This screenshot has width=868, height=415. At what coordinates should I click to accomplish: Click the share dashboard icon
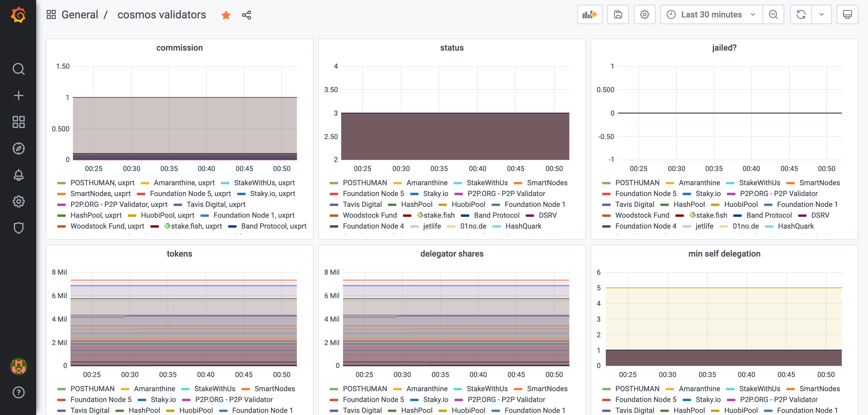[x=246, y=15]
